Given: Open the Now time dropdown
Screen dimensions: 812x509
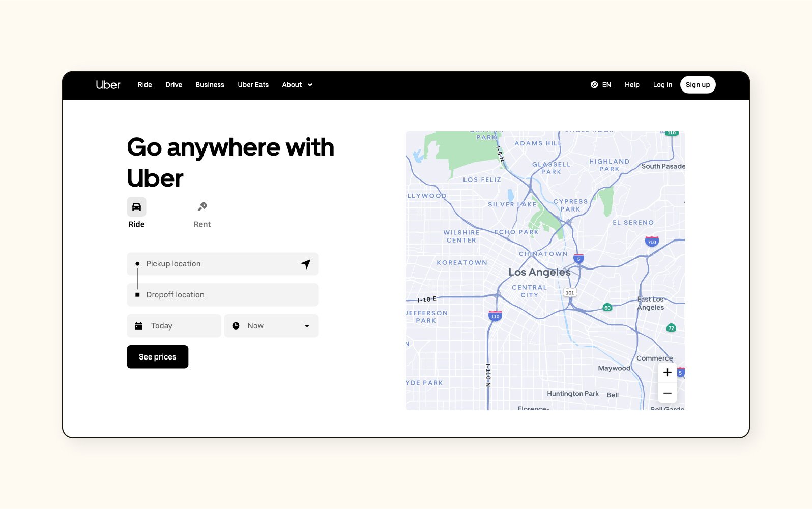Looking at the screenshot, I should coord(271,326).
